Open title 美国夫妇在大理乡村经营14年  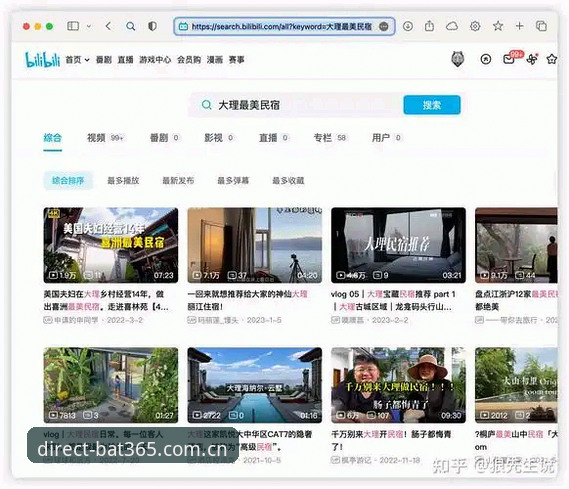[106, 300]
